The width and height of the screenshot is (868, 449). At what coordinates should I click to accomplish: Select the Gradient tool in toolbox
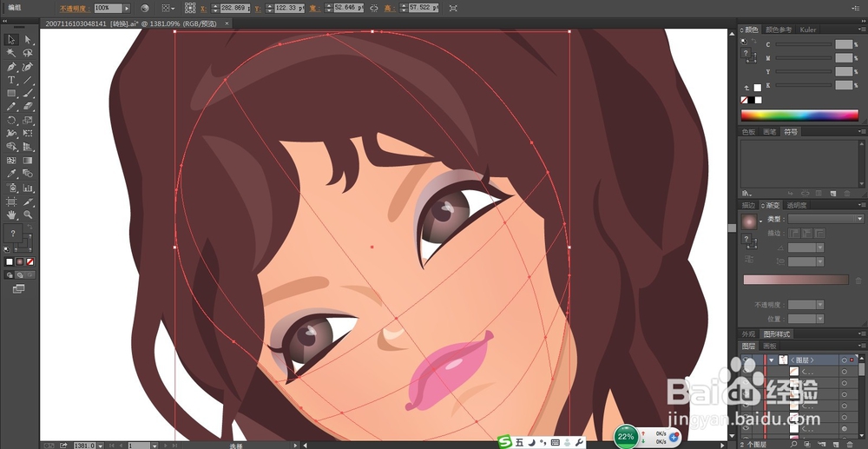point(28,161)
